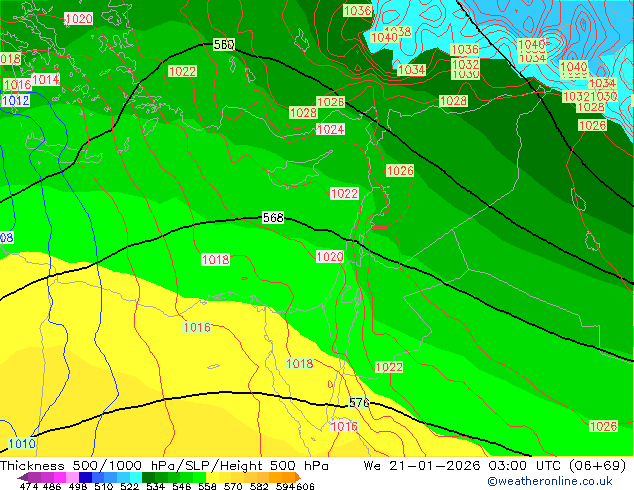Open the weatheronline.co.uk copyright link
Image resolution: width=634 pixels, height=490 pixels.
coord(550,481)
